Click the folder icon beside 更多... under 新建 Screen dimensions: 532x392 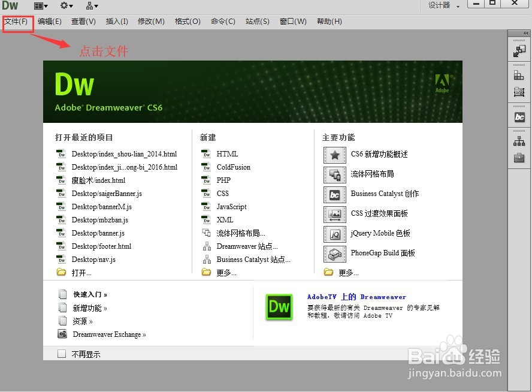pyautogui.click(x=206, y=272)
